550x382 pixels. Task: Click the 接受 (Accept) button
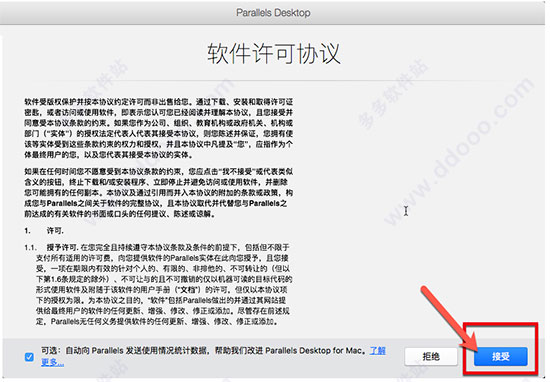tap(501, 356)
